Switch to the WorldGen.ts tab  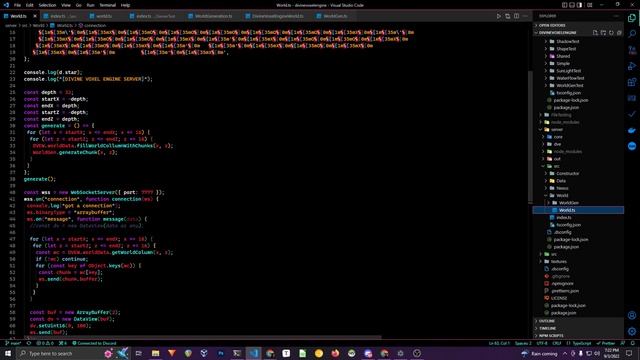pyautogui.click(x=335, y=16)
